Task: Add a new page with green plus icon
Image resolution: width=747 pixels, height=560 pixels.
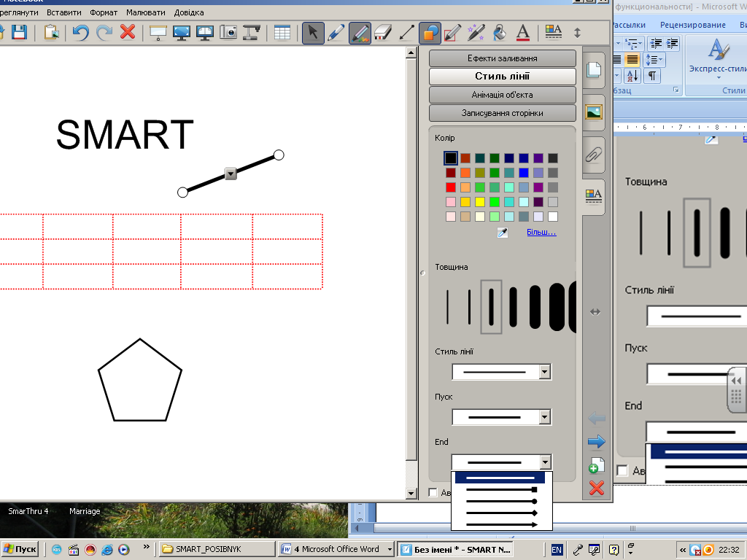Action: pos(597,465)
